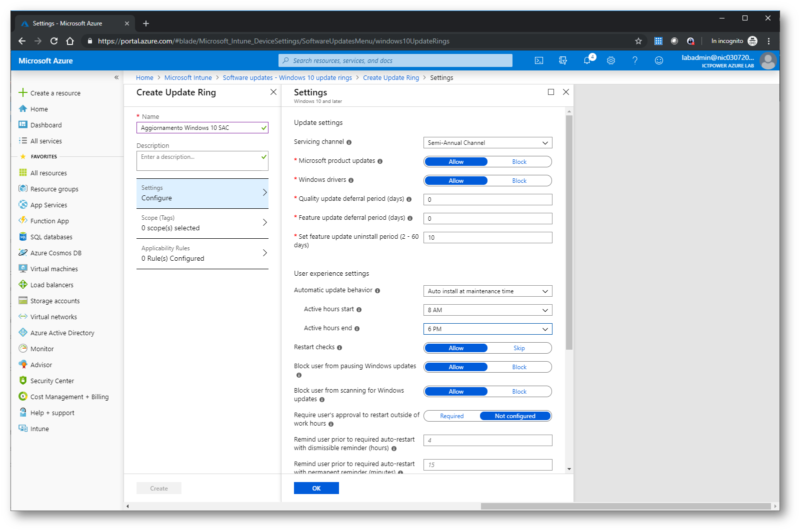The width and height of the screenshot is (801, 532).
Task: Close the Create Update Ring blade
Action: tap(273, 92)
